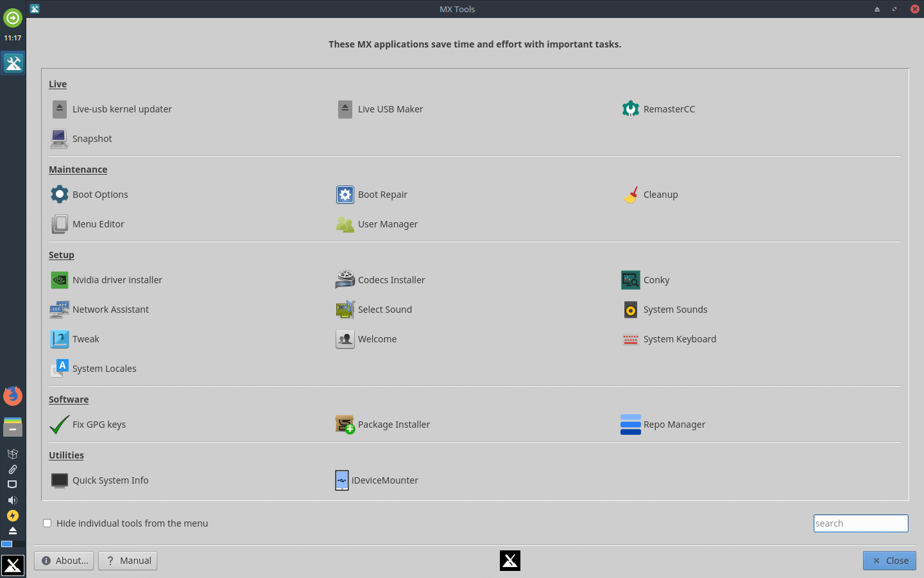Viewport: 924px width, 578px height.
Task: Open Firefox from the side panel
Action: [13, 396]
